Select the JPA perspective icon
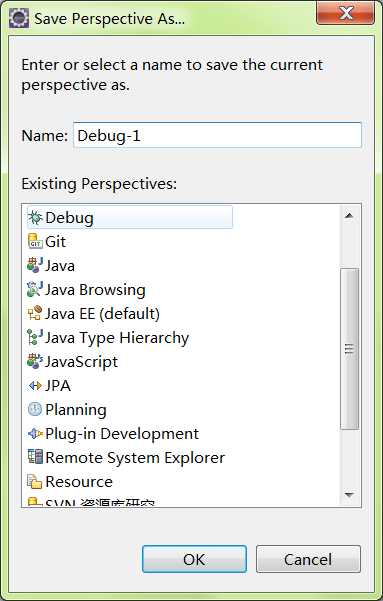383x601 pixels. (35, 386)
